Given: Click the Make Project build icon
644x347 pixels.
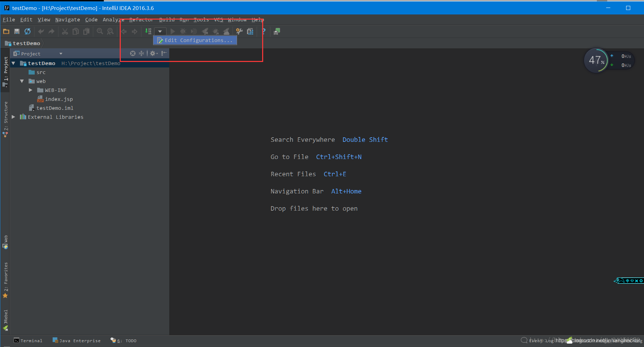Looking at the screenshot, I should tap(148, 31).
